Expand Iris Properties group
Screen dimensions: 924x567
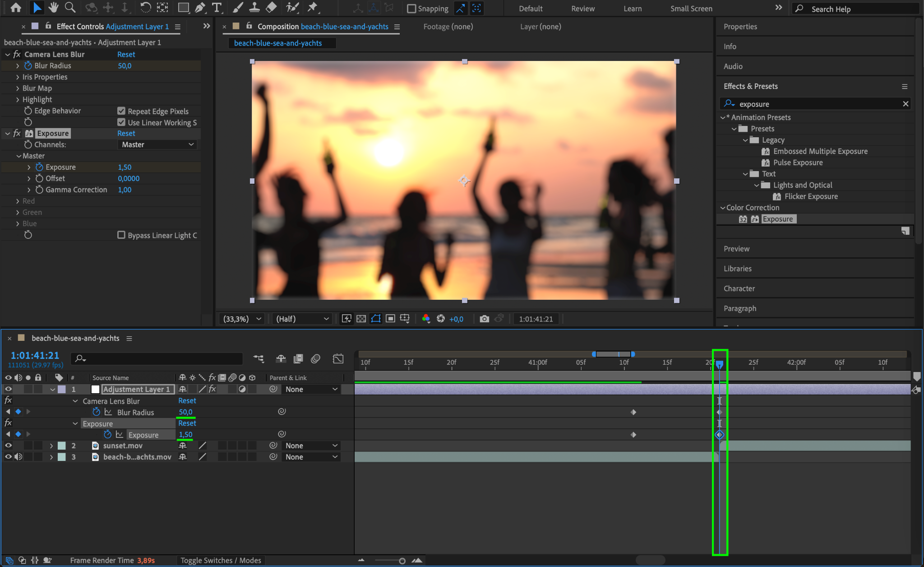18,77
